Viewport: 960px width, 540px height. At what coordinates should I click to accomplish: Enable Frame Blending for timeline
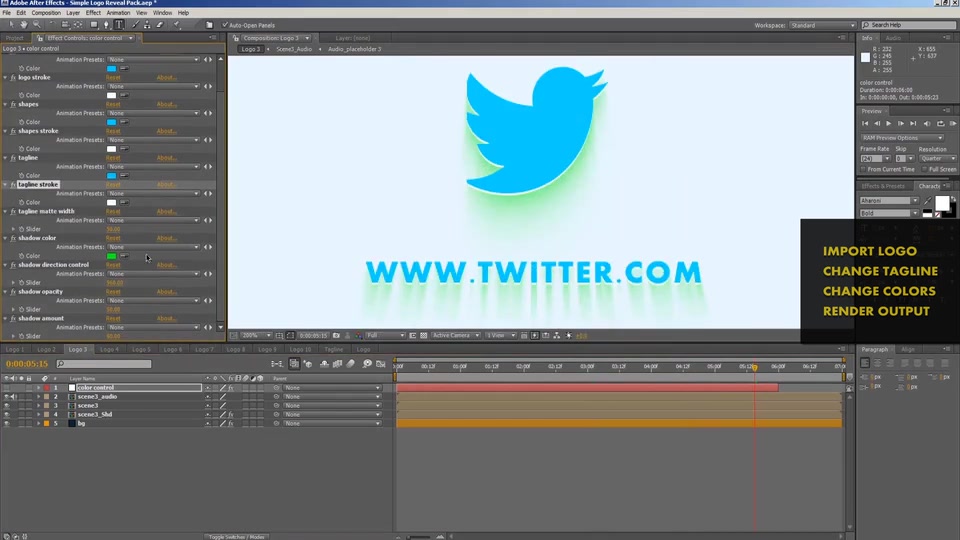(337, 364)
